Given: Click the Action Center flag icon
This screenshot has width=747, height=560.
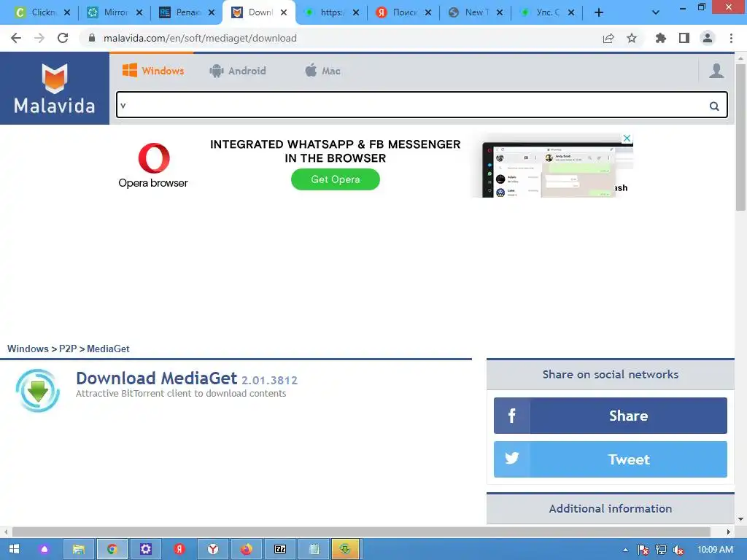Looking at the screenshot, I should click(x=643, y=550).
